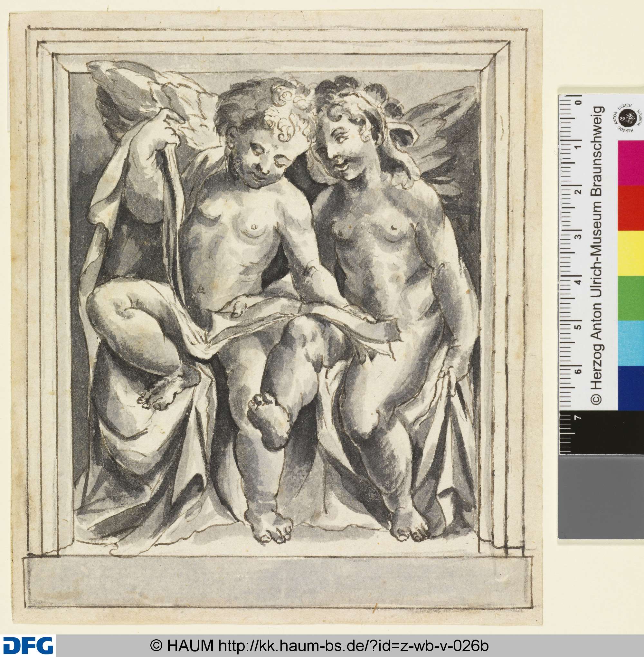644x657 pixels.
Task: Select the green color swatch
Action: (630, 298)
